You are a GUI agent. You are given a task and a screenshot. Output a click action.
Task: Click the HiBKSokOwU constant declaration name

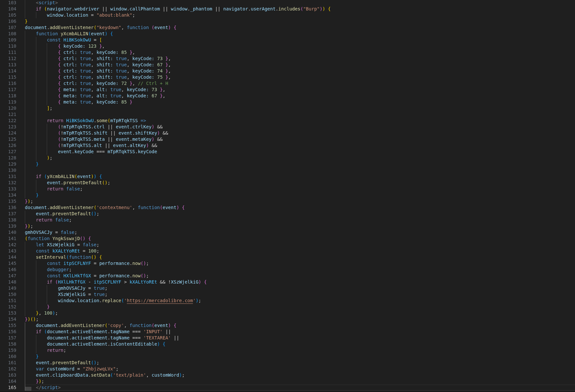[77, 40]
